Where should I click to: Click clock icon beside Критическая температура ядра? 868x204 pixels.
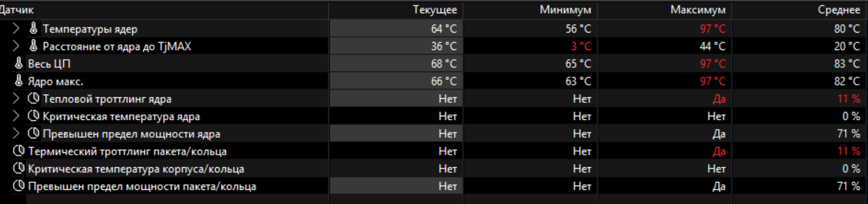(34, 116)
